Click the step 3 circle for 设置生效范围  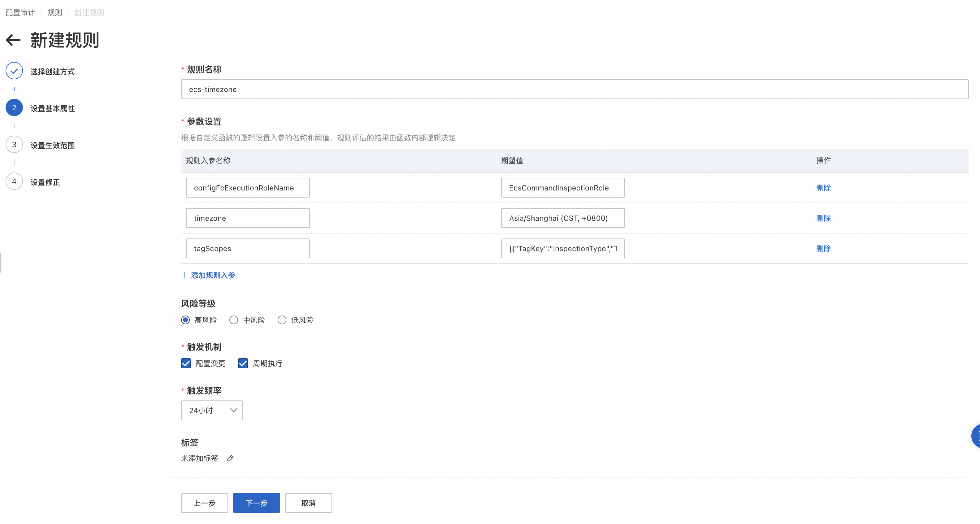coord(14,145)
